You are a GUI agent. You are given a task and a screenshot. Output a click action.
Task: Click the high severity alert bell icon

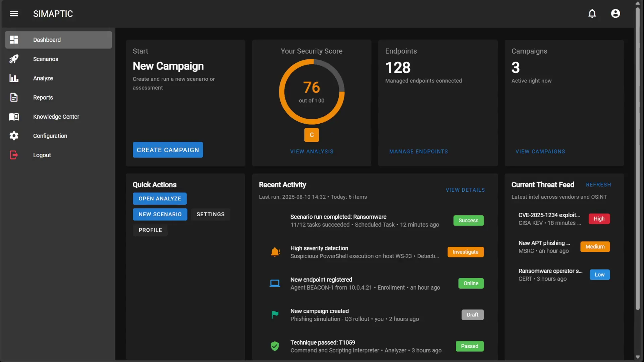(275, 252)
